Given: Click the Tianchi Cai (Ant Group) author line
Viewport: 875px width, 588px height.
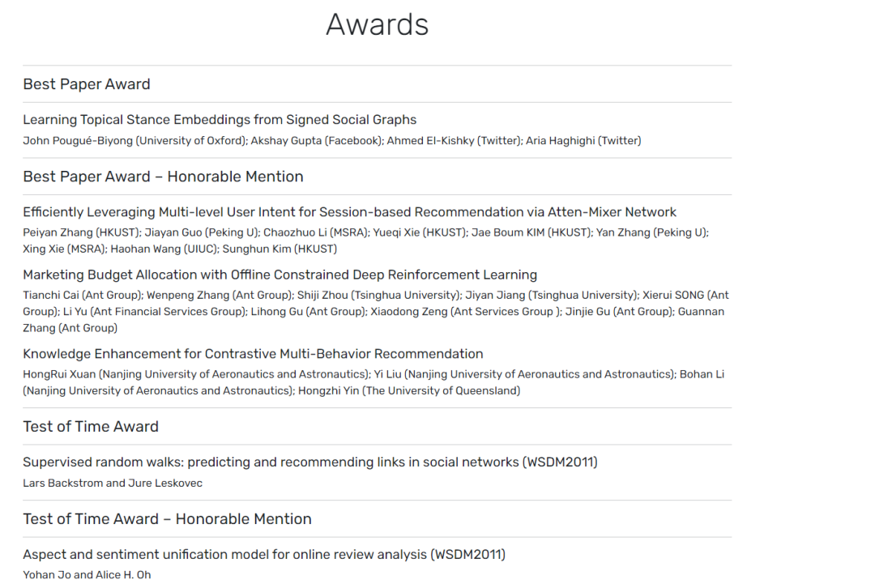Looking at the screenshot, I should (x=376, y=295).
